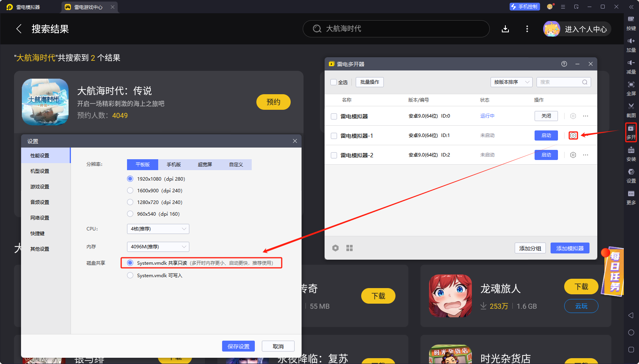639x364 pixels.
Task: Open 其他设置 in settings menu
Action: click(x=46, y=249)
